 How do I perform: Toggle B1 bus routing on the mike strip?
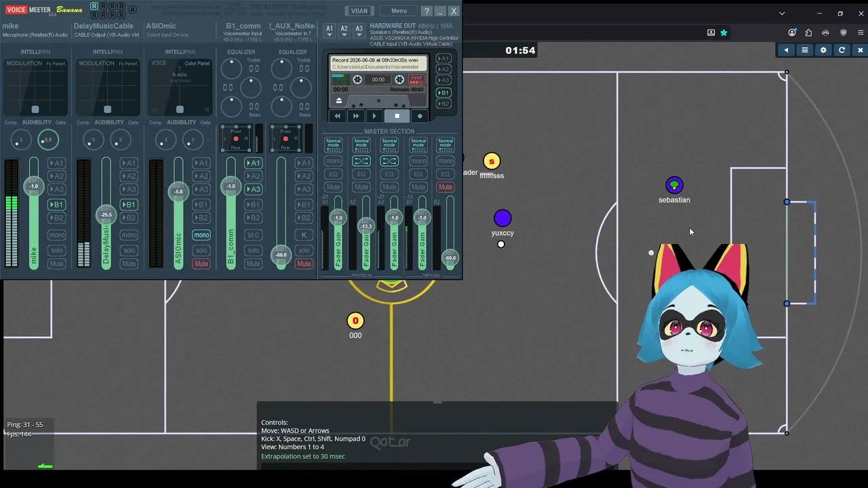click(x=56, y=205)
